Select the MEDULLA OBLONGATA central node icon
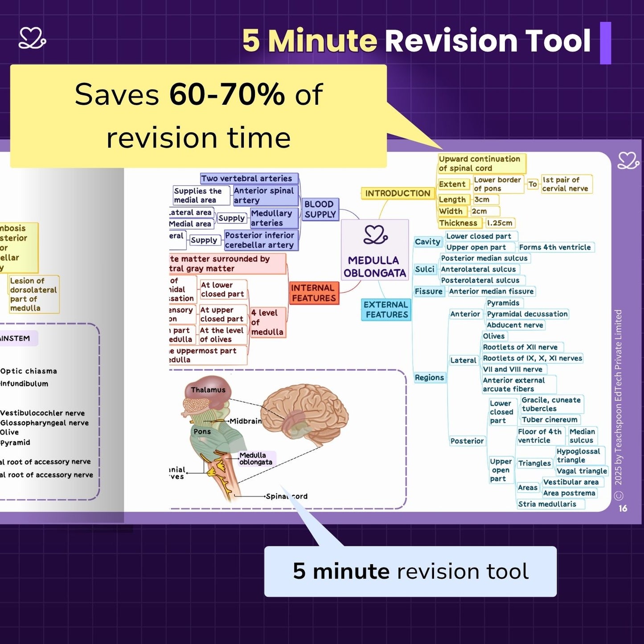644x644 pixels. 377,235
